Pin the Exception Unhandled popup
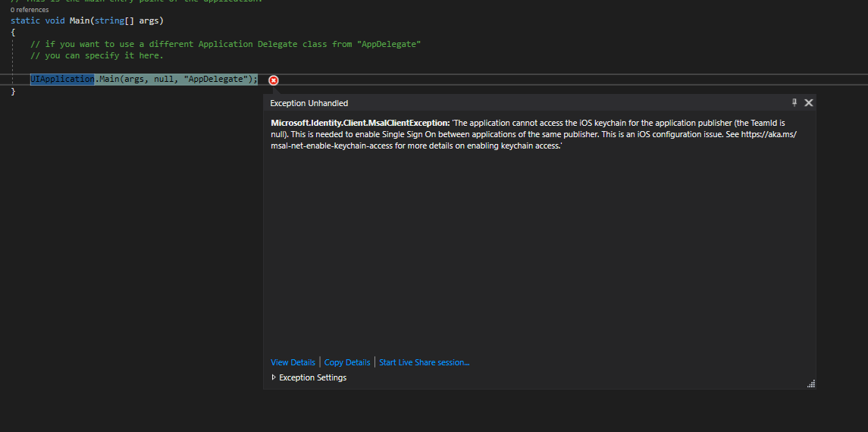 794,102
